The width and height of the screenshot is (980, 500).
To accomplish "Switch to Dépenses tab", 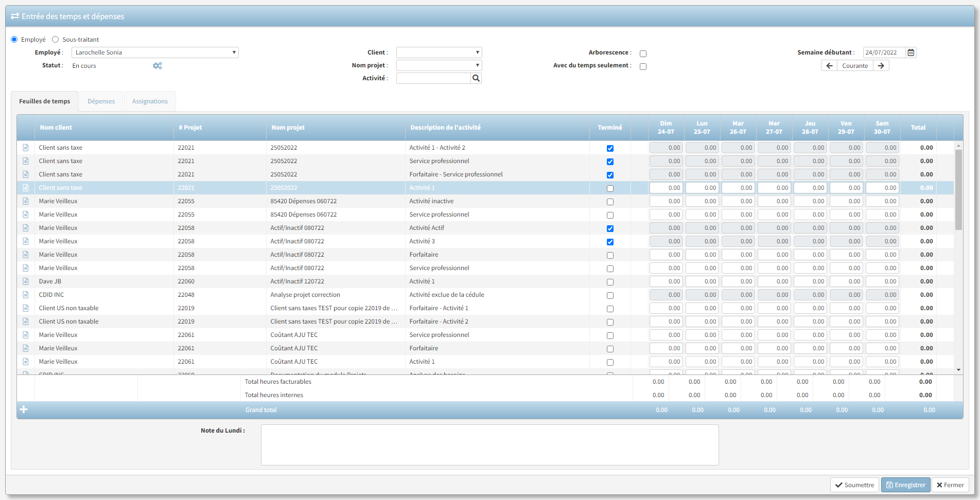I will (x=101, y=101).
